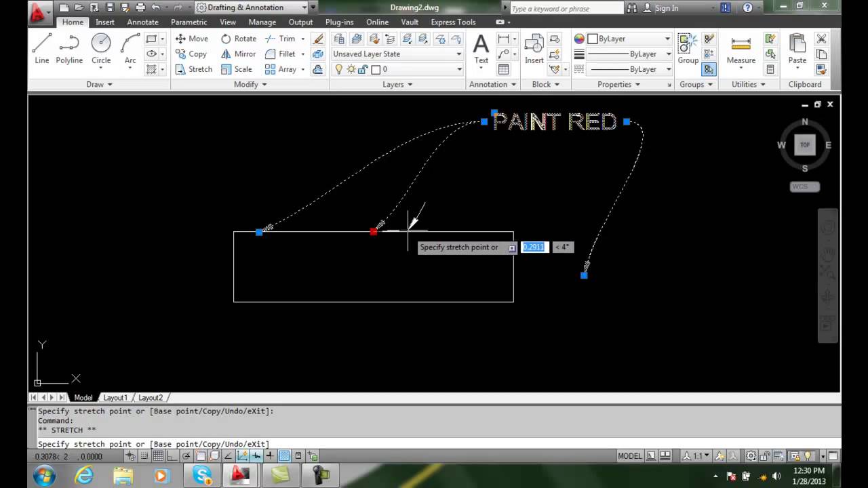Click the Paste clipboard tool
Screen dimensions: 868x488
[797, 50]
